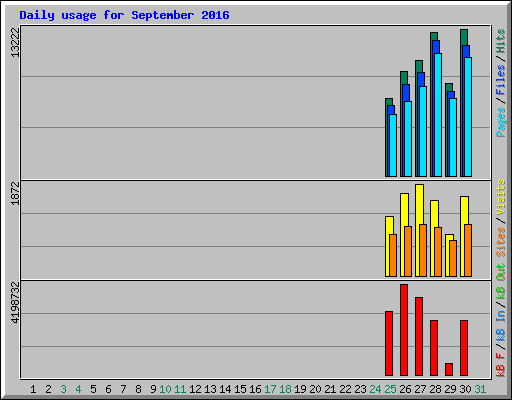Viewport: 512px width, 400px height.
Task: Click day number 7 on the axis
Action: (123, 389)
